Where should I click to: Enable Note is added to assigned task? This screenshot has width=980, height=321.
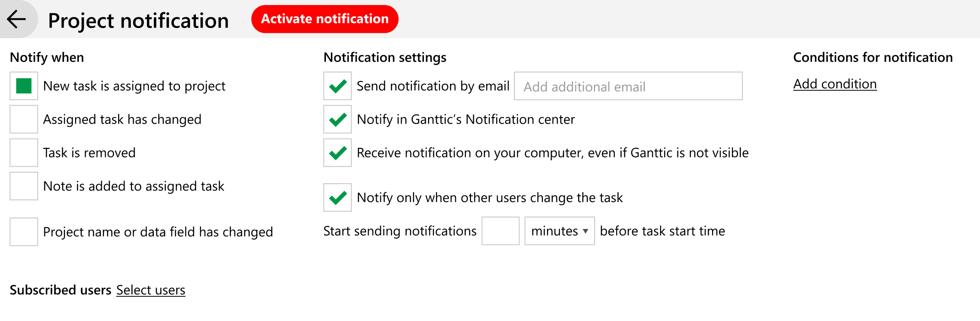(x=23, y=186)
